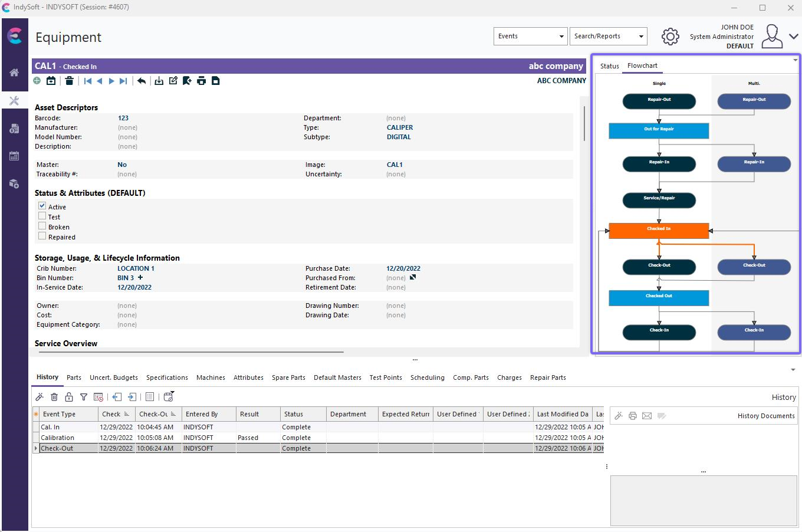This screenshot has width=802, height=532.
Task: Click the LOCATION 1 crib number link
Action: tap(136, 268)
